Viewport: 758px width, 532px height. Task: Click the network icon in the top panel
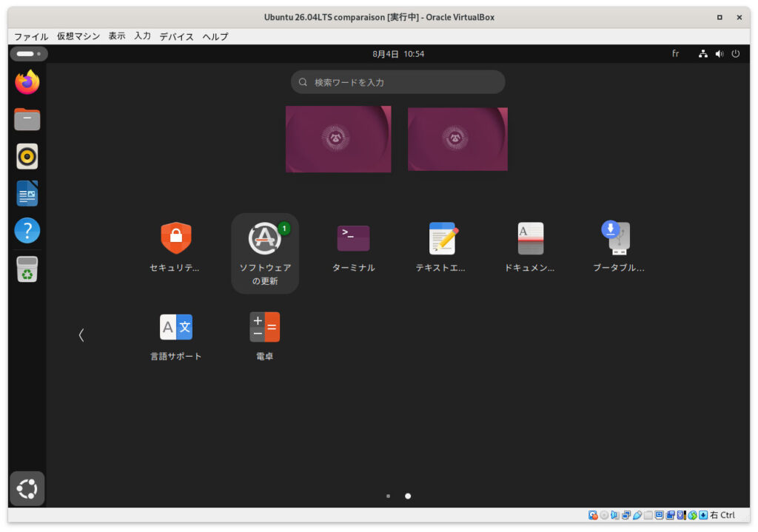(703, 53)
